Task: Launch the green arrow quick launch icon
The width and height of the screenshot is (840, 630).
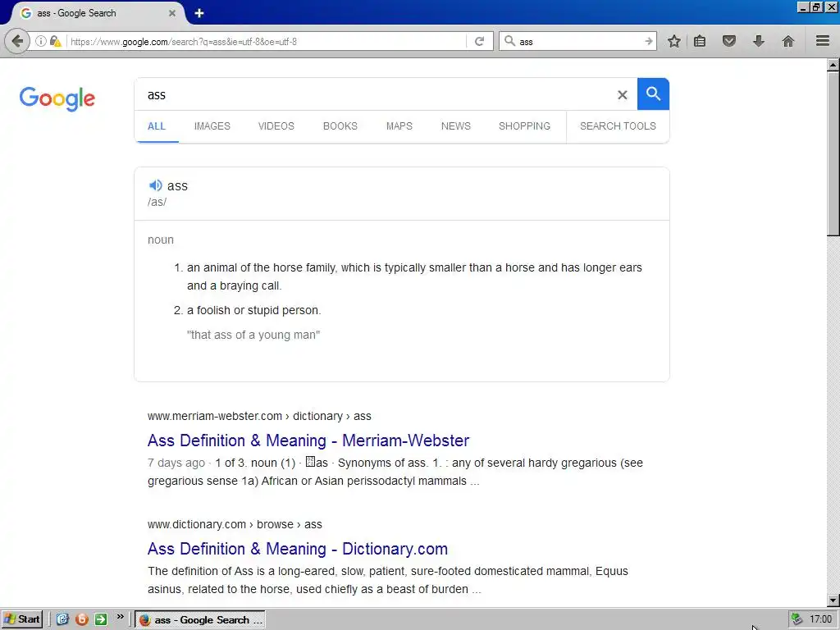Action: pyautogui.click(x=101, y=619)
